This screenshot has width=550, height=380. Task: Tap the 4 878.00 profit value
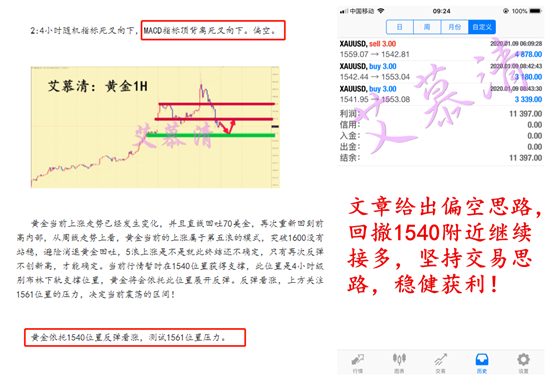click(529, 54)
